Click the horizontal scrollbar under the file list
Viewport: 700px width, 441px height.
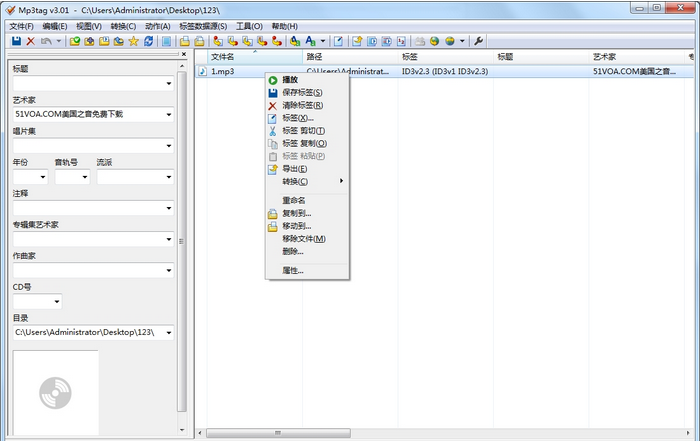(440, 434)
